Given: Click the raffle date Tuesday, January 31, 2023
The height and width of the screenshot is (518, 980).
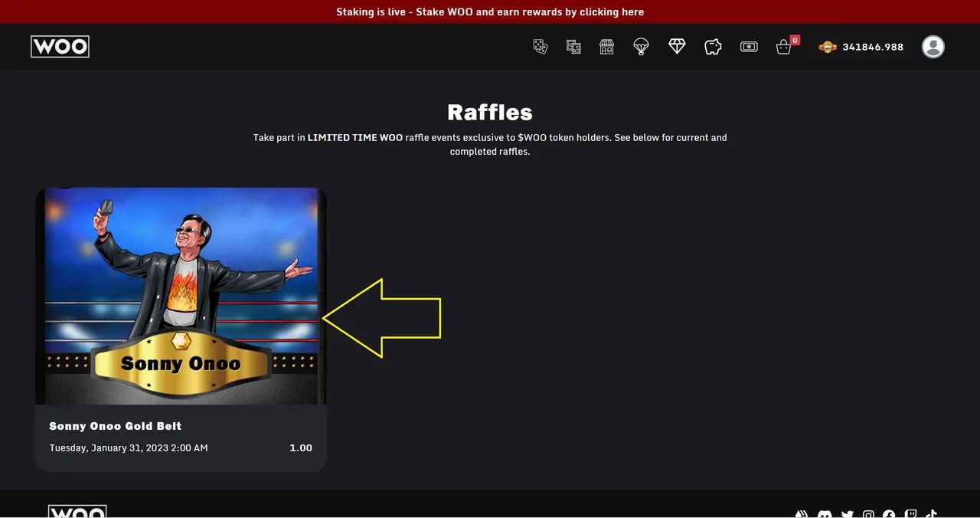Looking at the screenshot, I should tap(129, 448).
